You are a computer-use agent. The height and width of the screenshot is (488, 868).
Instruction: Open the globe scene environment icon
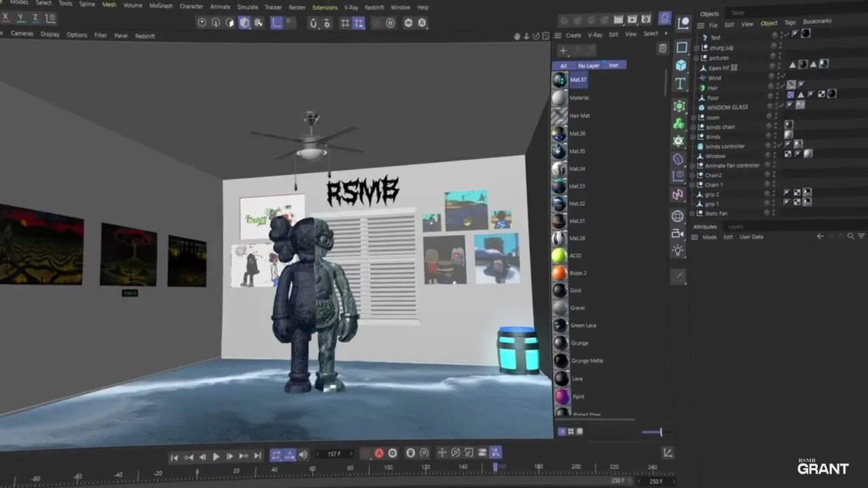677,216
